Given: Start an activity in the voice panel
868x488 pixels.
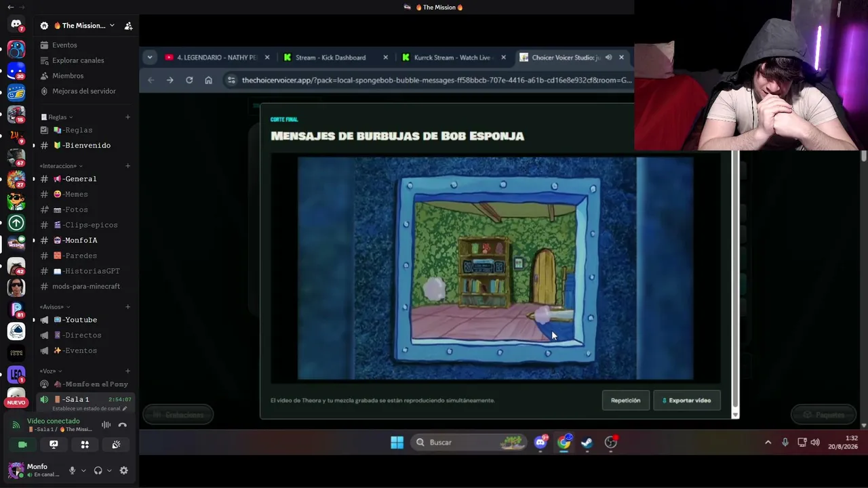Looking at the screenshot, I should coord(85,445).
